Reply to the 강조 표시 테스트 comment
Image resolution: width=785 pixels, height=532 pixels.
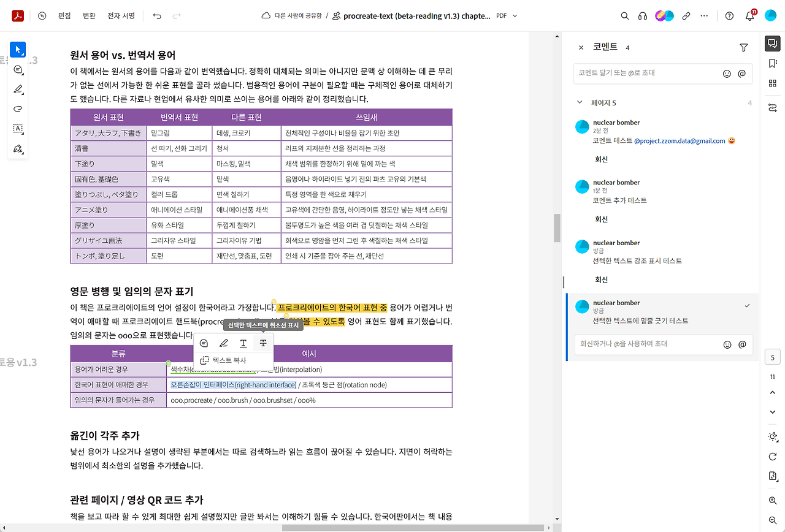click(x=602, y=279)
